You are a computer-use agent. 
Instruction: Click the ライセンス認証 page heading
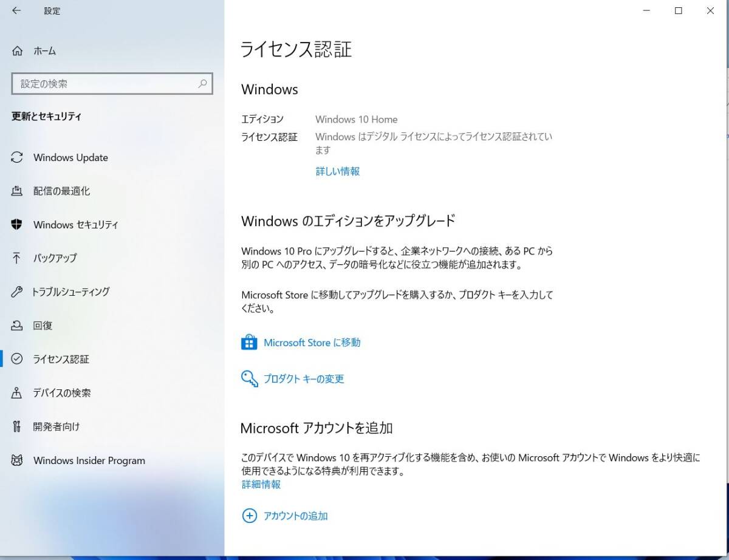point(296,49)
